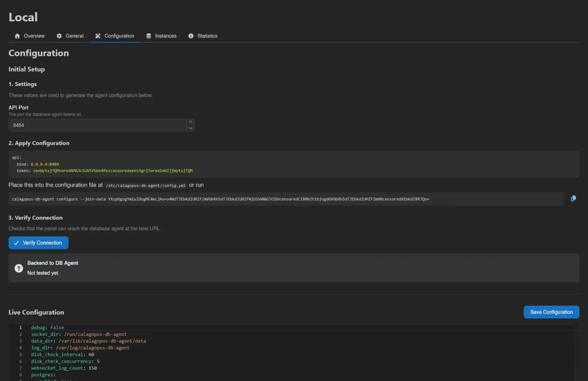The image size is (588, 381).
Task: Click Save Configuration button
Action: (551, 312)
